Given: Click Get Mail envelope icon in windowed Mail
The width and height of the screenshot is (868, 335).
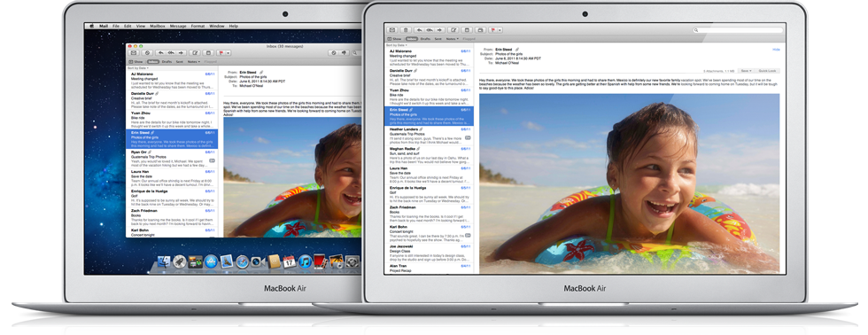Looking at the screenshot, I should point(134,53).
